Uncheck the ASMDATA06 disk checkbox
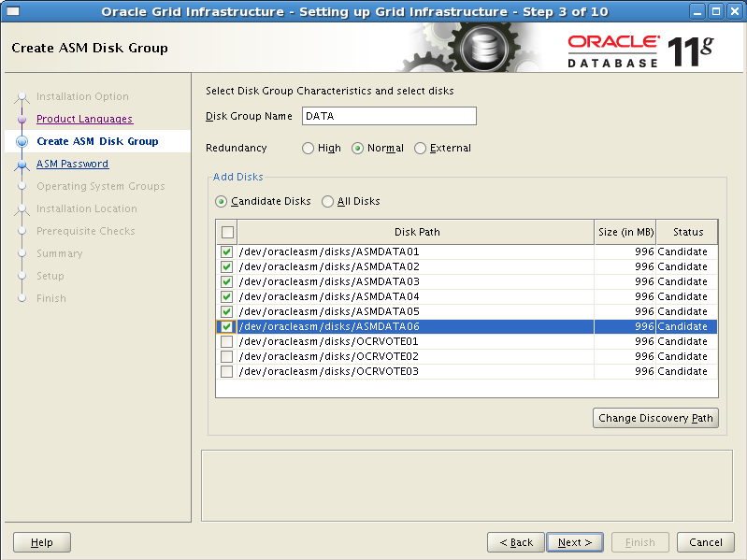Viewport: 747px width, 560px height. point(227,326)
